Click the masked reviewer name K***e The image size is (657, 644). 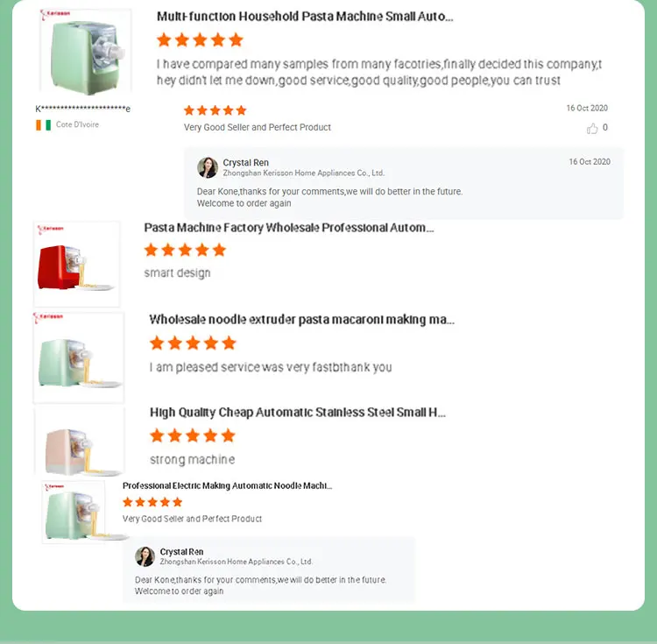click(83, 109)
